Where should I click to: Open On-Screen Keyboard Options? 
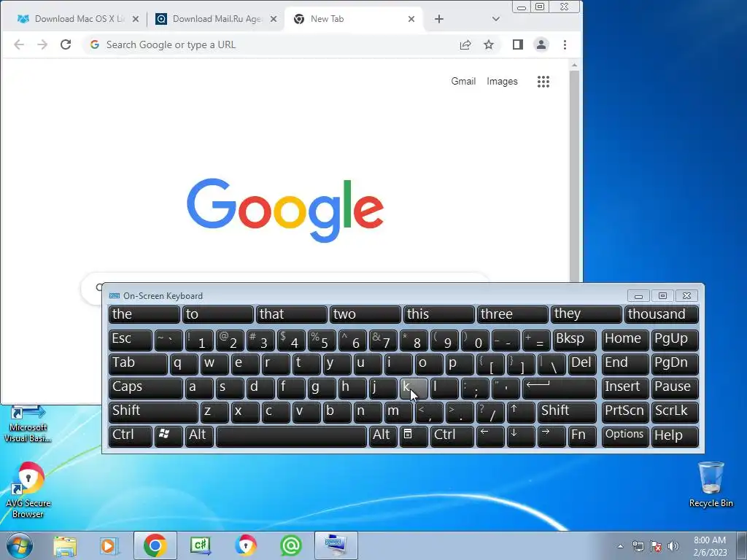624,436
